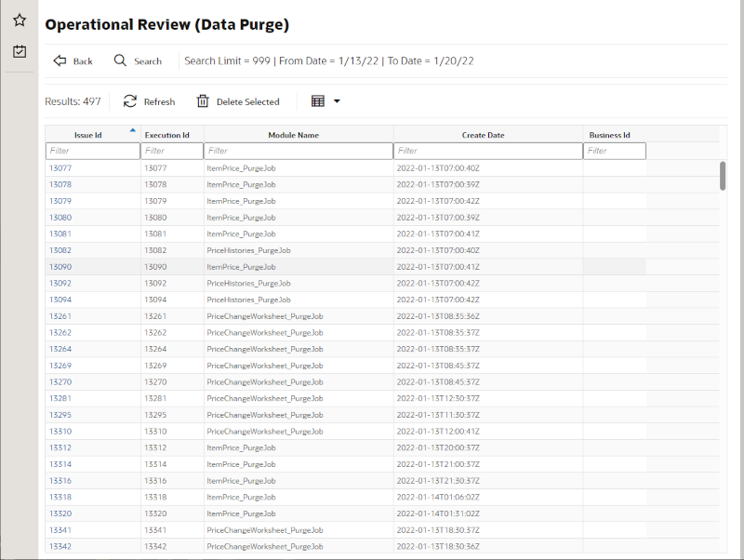Click the Back button label
Viewport: 744px width, 560px height.
click(83, 61)
